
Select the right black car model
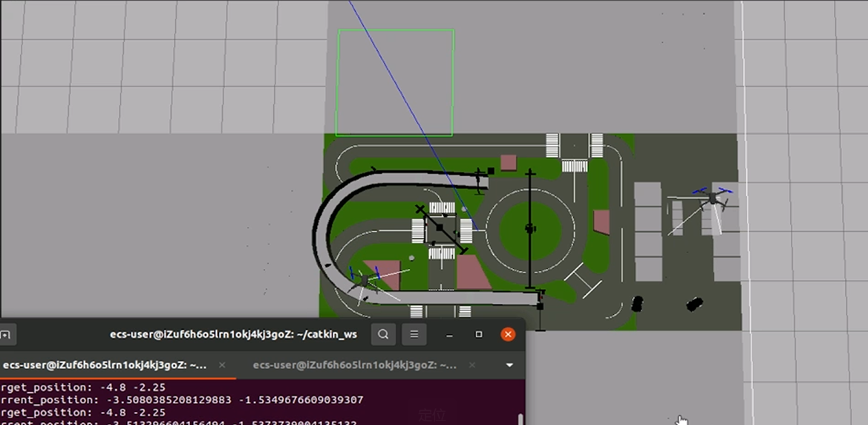coord(694,304)
